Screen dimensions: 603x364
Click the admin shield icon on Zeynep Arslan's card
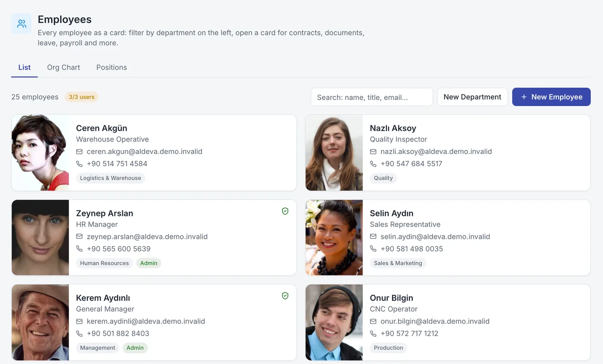(285, 211)
